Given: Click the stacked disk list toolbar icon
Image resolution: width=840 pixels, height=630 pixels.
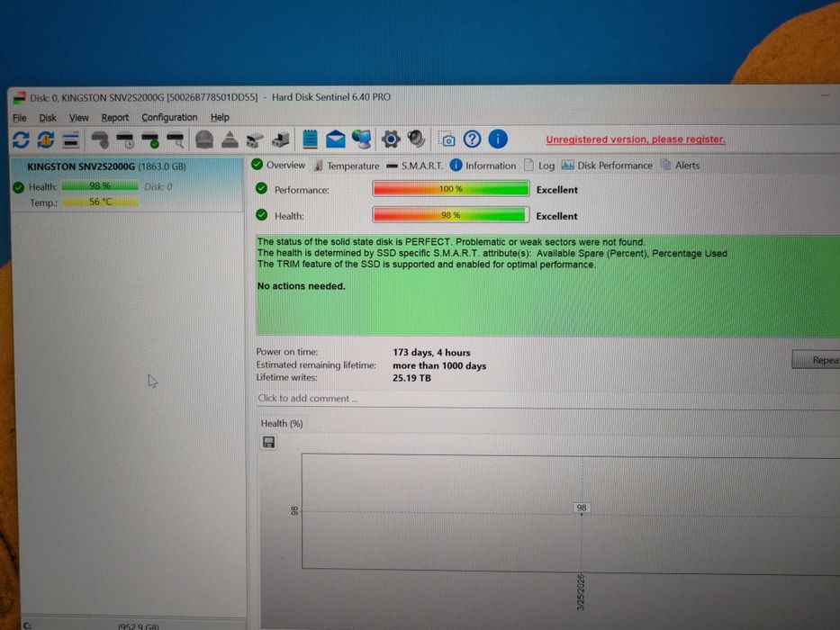Looking at the screenshot, I should coord(70,140).
